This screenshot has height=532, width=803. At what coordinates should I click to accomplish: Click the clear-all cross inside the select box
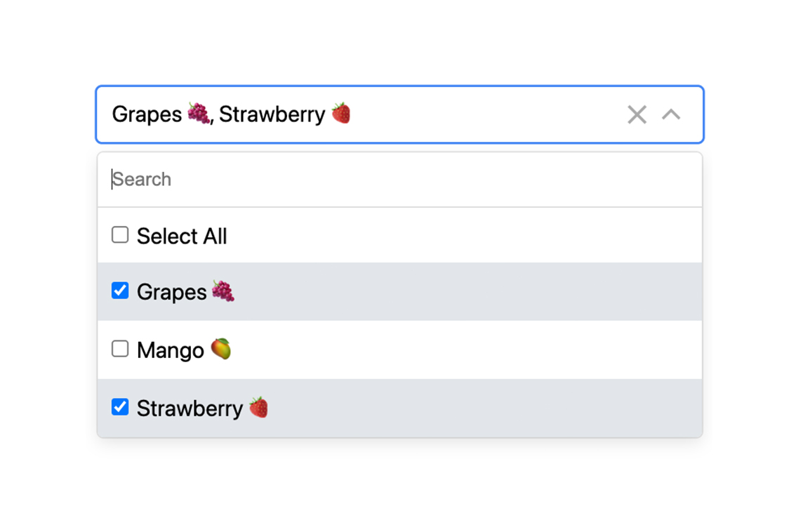point(637,114)
